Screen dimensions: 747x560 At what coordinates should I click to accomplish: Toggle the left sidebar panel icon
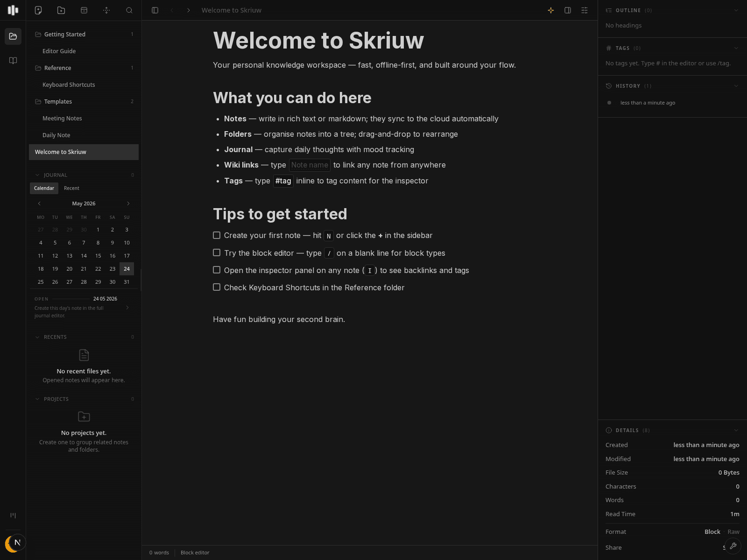(155, 10)
